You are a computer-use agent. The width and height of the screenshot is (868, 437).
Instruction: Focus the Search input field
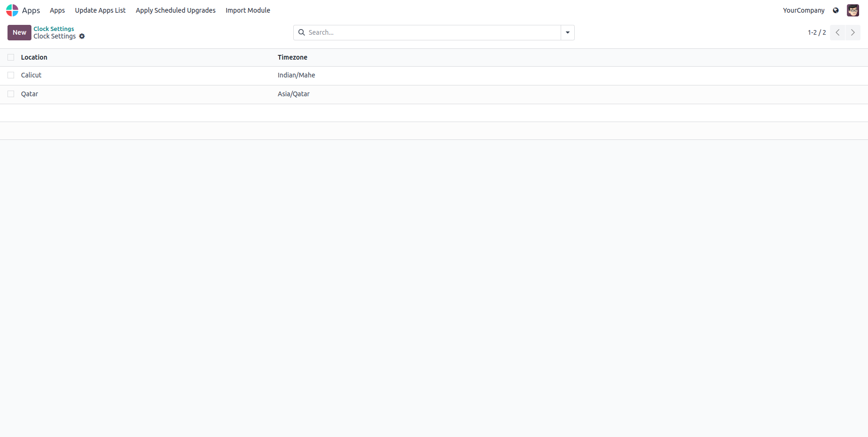pyautogui.click(x=434, y=32)
